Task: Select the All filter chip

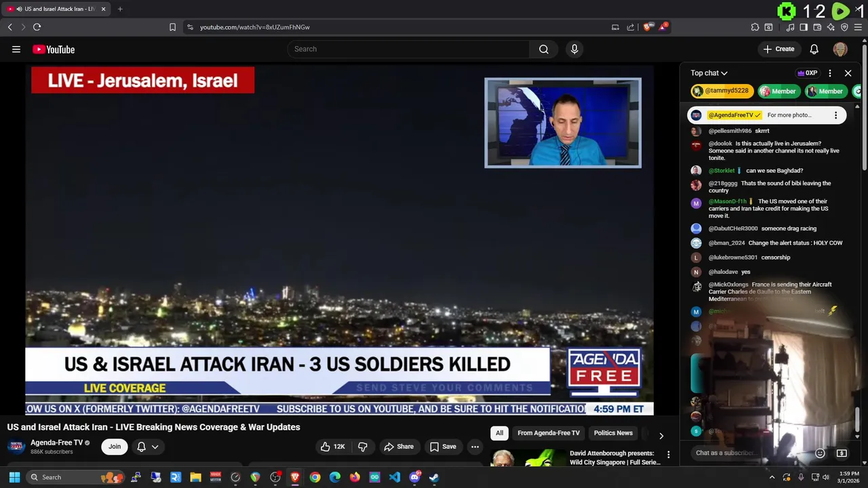Action: [499, 433]
